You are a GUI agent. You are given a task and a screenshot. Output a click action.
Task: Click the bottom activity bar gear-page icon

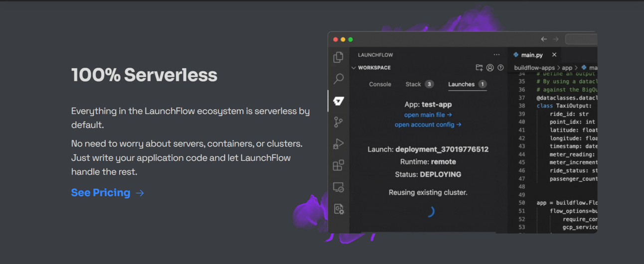[x=338, y=209]
